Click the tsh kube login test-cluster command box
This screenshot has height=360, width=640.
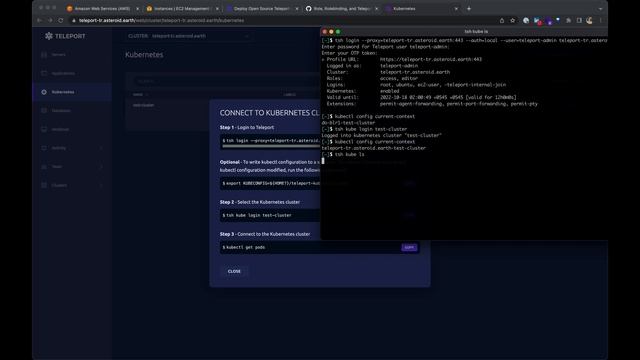[270, 215]
